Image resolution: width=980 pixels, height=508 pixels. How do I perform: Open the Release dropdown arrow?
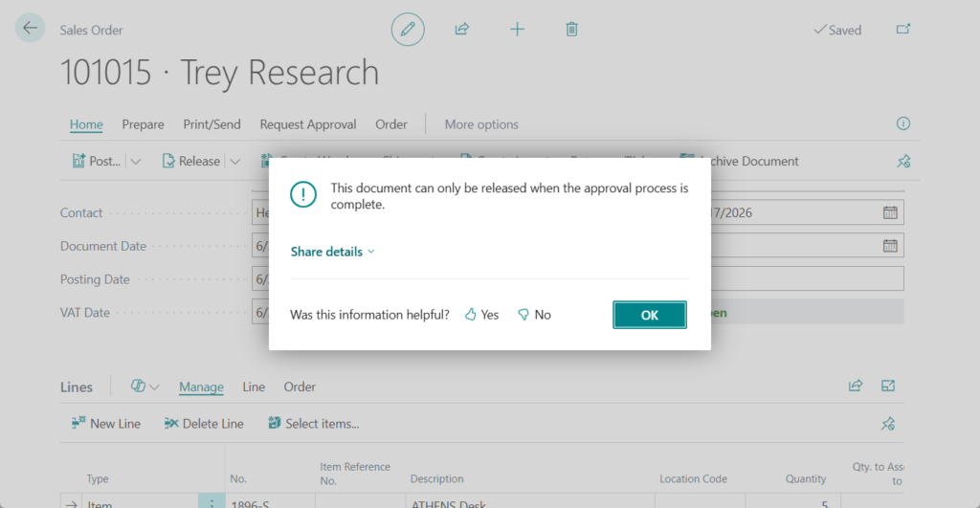click(x=234, y=162)
